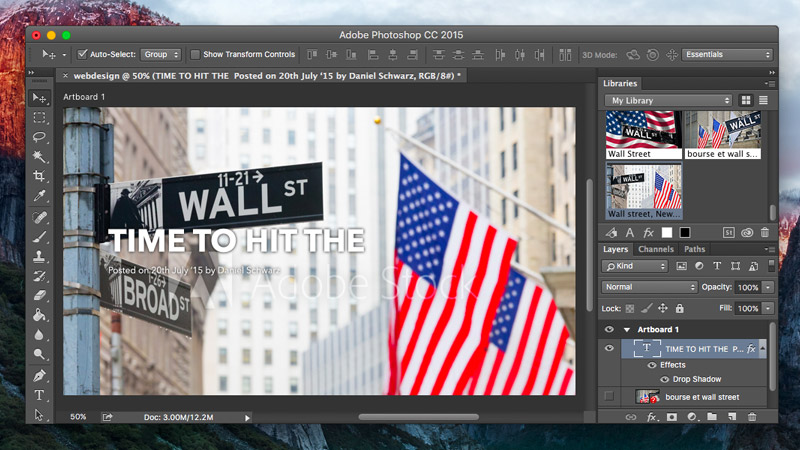800x450 pixels.
Task: Open the Opacity slider arrow
Action: (768, 287)
